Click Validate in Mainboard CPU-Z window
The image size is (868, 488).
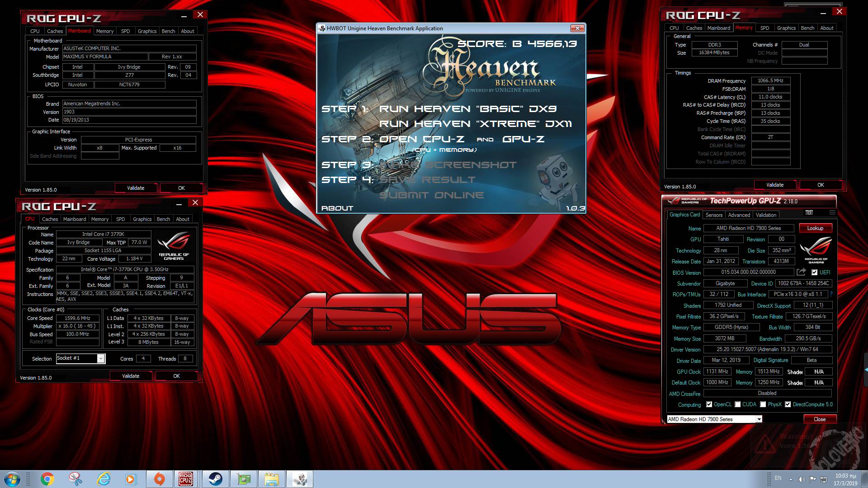tap(136, 188)
